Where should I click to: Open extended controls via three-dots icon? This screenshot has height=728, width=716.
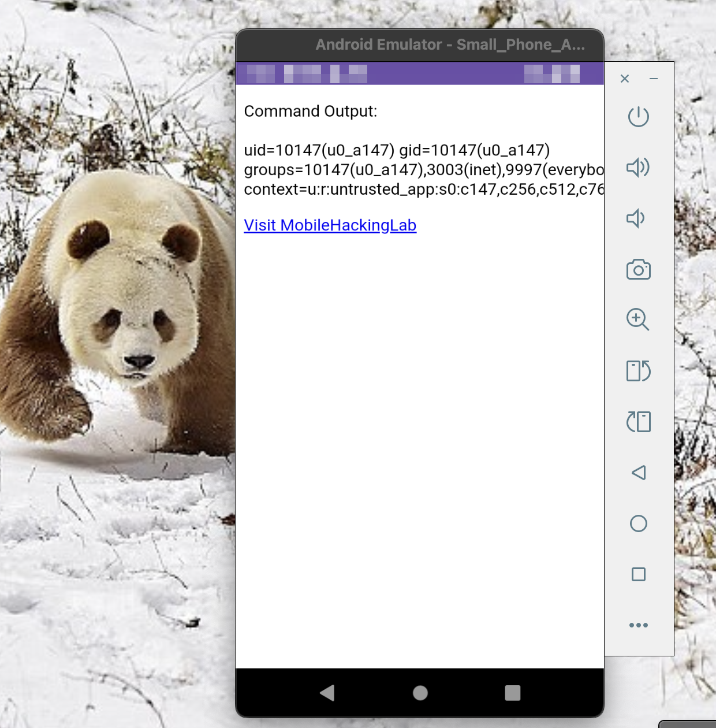tap(638, 625)
